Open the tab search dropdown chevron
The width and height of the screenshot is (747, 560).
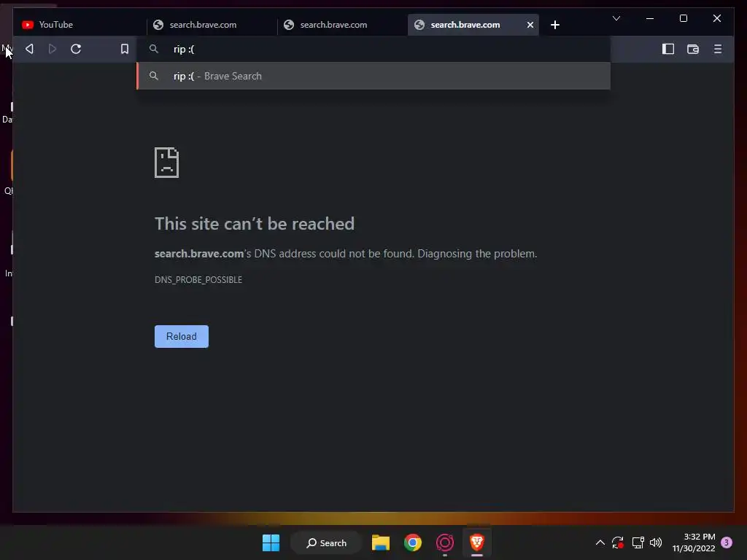pos(616,18)
